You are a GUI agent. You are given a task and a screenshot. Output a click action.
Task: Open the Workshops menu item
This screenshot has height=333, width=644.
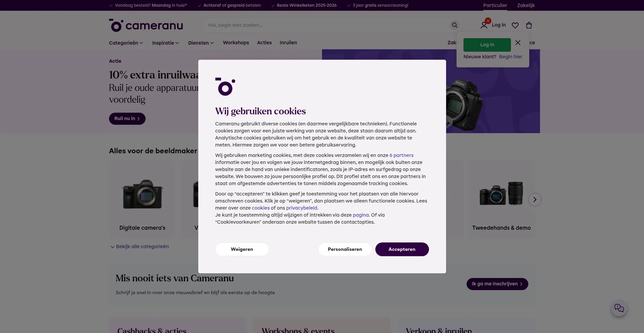coord(236,43)
